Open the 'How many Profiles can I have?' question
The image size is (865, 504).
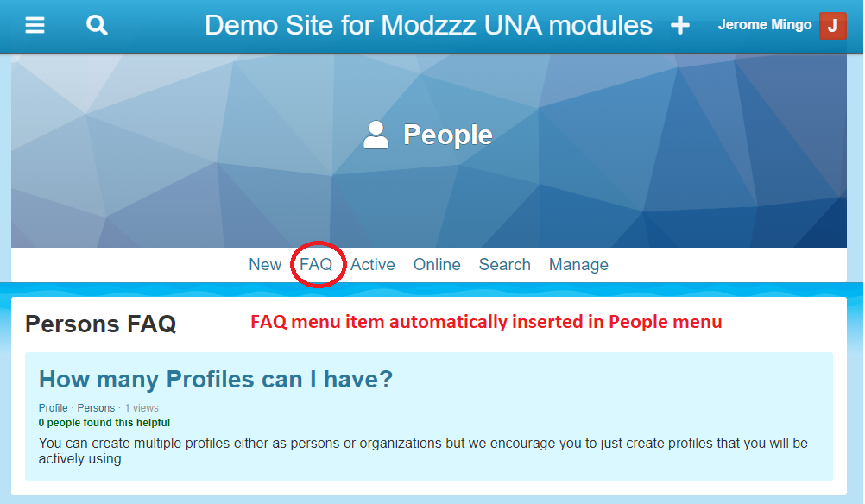pyautogui.click(x=216, y=379)
